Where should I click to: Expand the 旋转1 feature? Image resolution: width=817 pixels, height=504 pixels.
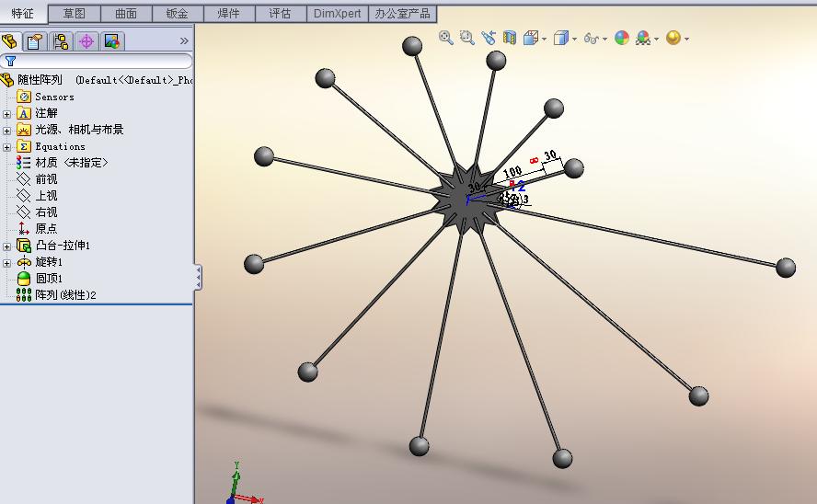click(x=6, y=263)
